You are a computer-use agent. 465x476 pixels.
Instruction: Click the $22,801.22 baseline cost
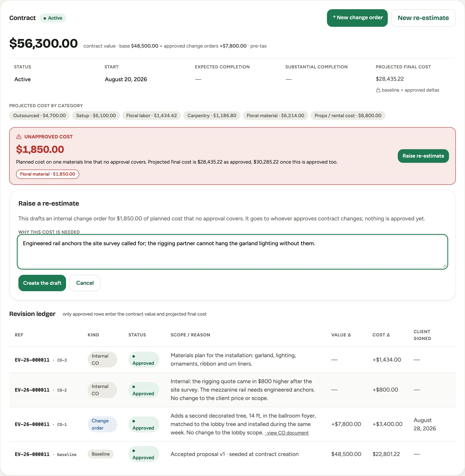point(386,454)
